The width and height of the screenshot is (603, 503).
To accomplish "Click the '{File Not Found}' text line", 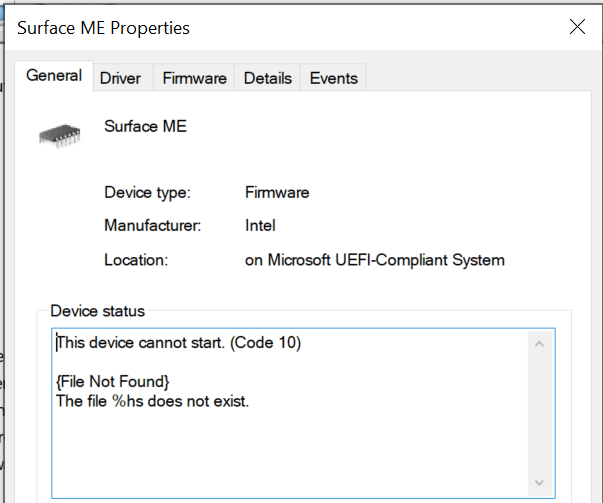I will [x=112, y=381].
